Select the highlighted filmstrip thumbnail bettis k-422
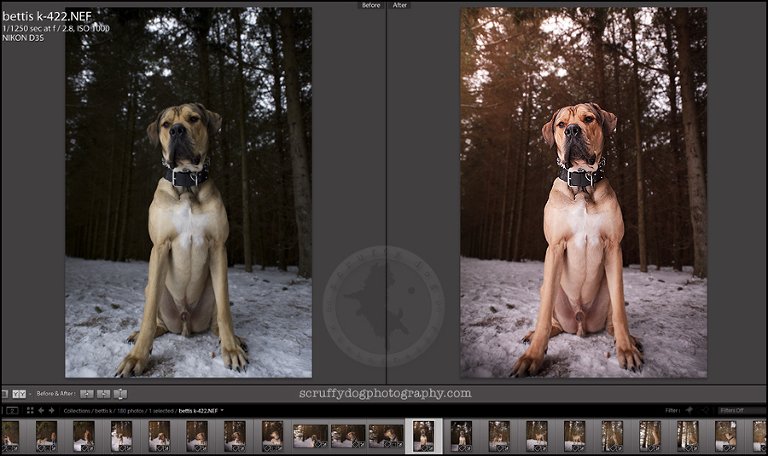The height and width of the screenshot is (456, 768). 423,435
